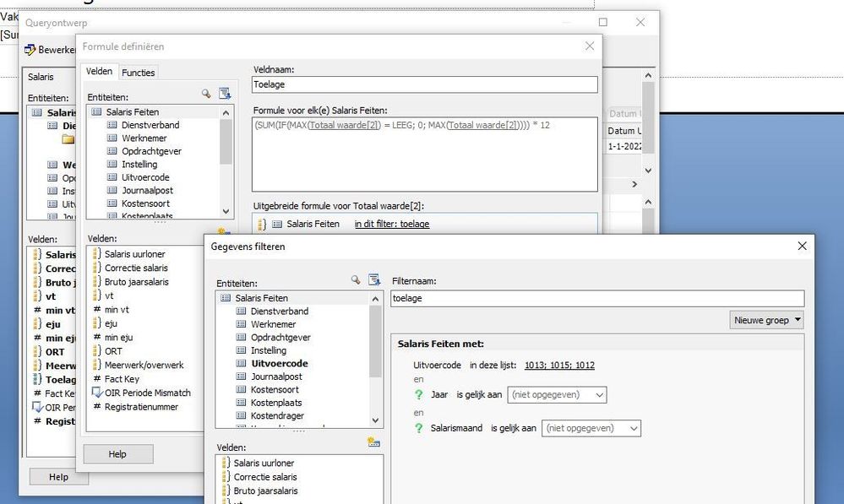Click the green question mark beside Jaar
This screenshot has width=844, height=504.
(419, 395)
